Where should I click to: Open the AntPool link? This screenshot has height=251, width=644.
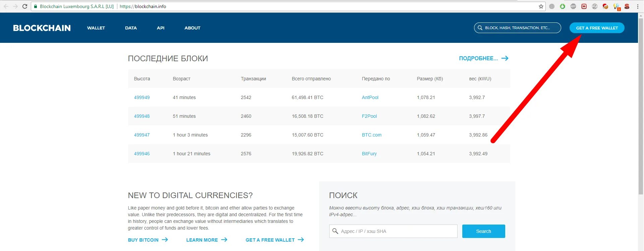click(x=370, y=97)
